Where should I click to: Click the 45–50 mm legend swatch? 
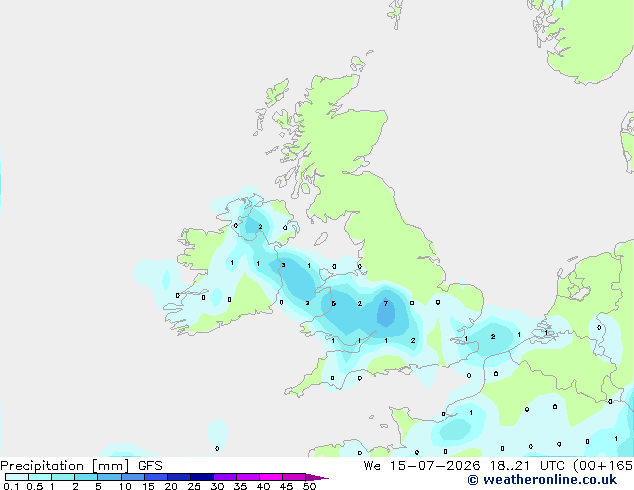tap(294, 477)
